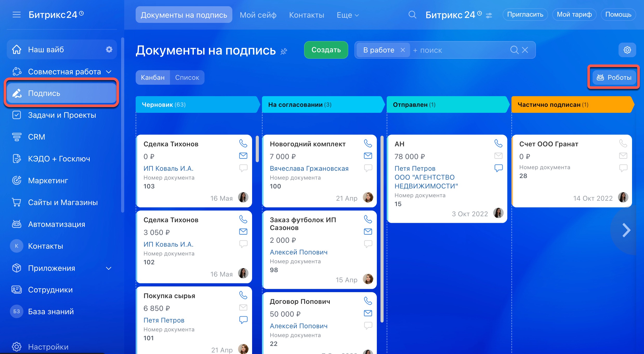This screenshot has width=644, height=354.
Task: Select Документы на подпись tab
Action: tap(184, 15)
